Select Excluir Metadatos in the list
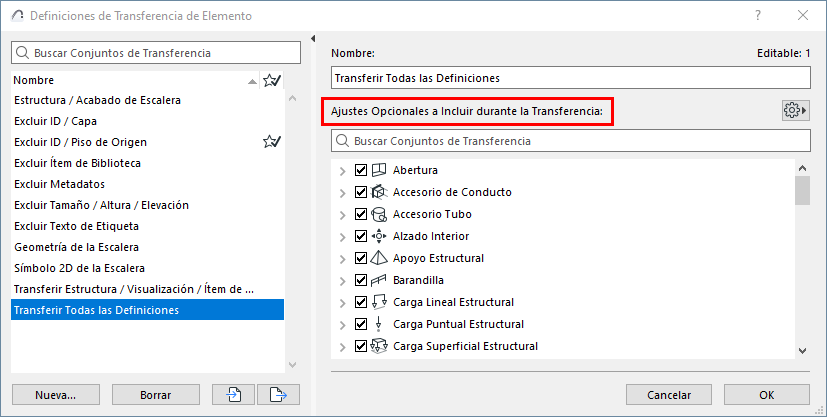Screen dimensions: 827x417 tap(59, 184)
